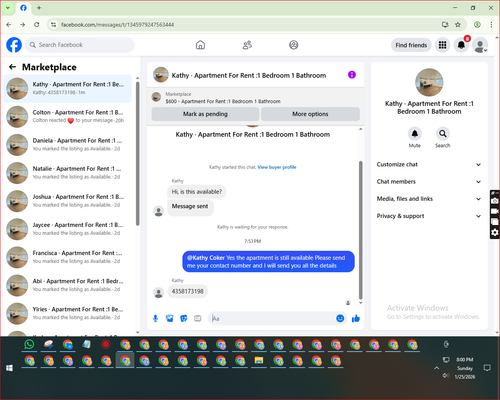Open the emoji picker smiley icon

click(340, 319)
